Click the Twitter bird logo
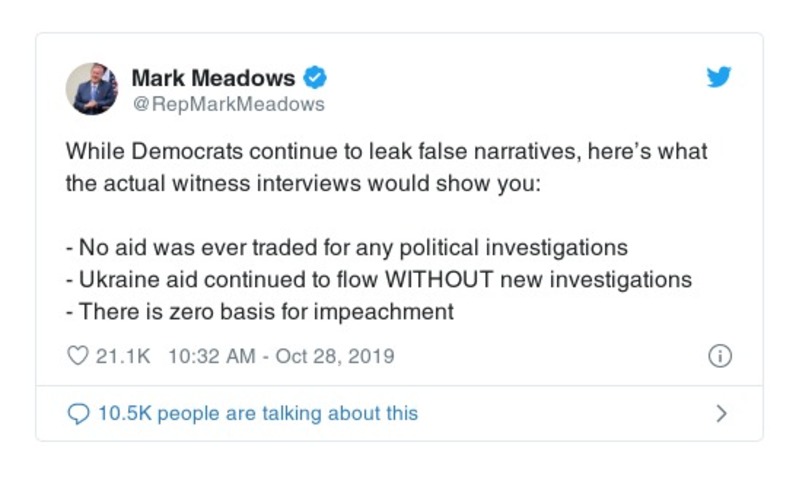Viewport: 799px width, 490px height. 718,77
